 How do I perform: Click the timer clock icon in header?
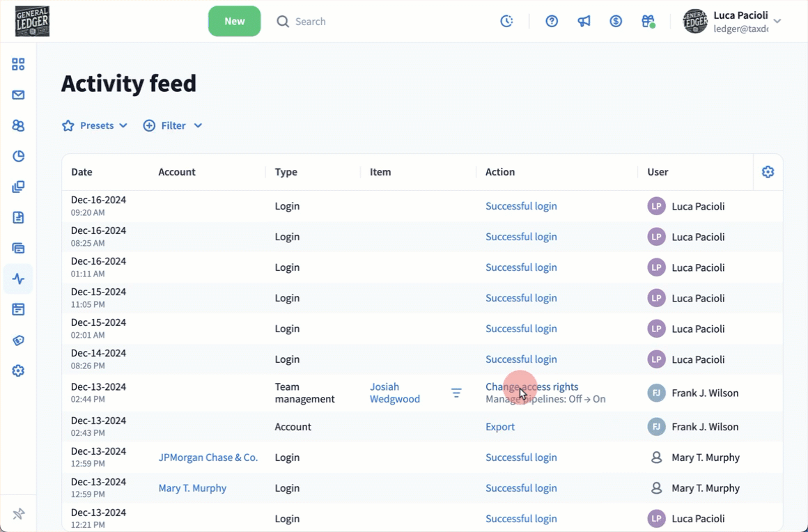506,22
